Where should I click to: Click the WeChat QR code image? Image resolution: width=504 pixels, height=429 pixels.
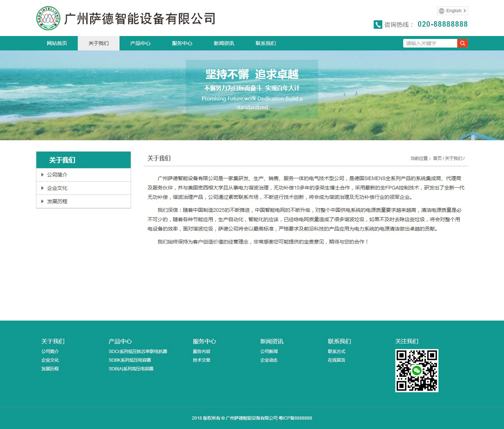tap(417, 370)
